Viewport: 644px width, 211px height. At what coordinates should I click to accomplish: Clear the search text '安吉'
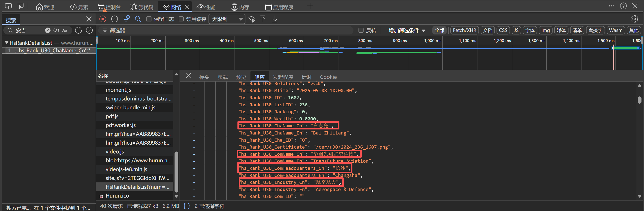click(x=48, y=30)
